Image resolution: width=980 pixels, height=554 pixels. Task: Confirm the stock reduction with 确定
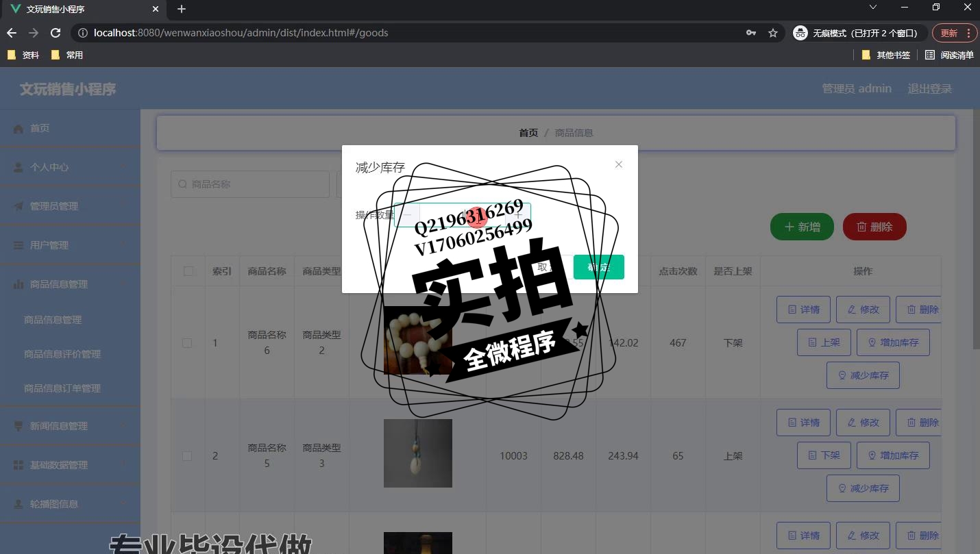click(x=598, y=267)
